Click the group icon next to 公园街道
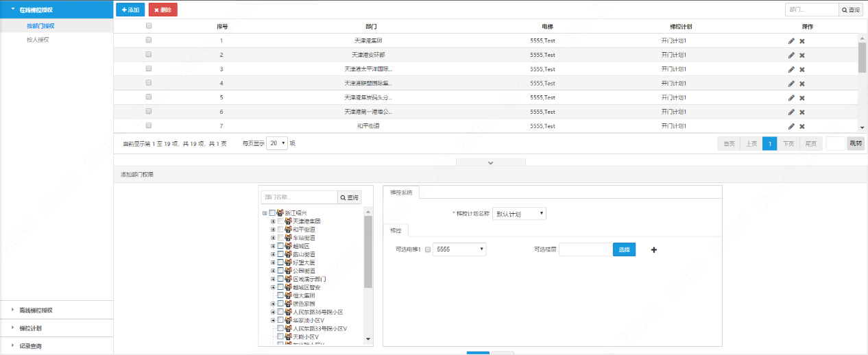Screen dimensions: 868x355 click(x=288, y=271)
